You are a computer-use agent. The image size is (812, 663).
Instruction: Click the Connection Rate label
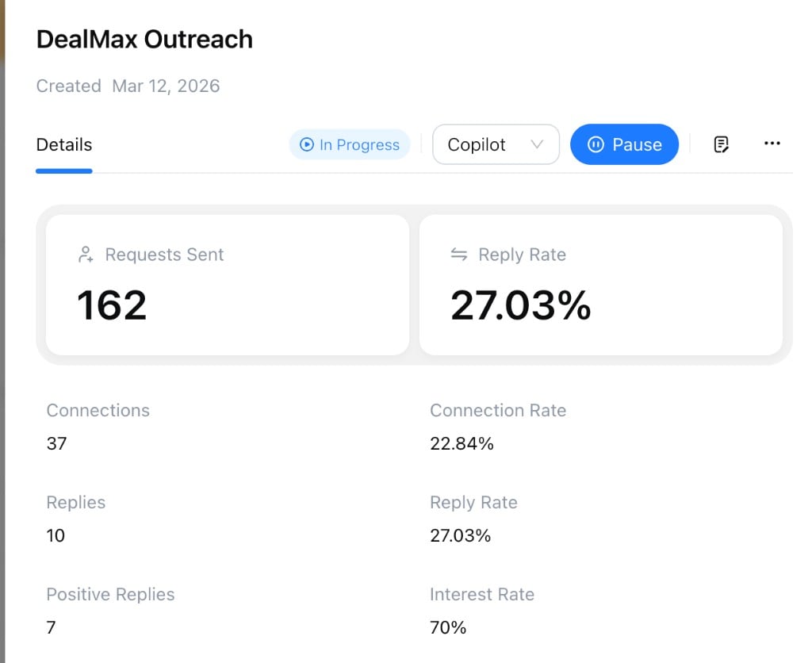click(x=498, y=410)
